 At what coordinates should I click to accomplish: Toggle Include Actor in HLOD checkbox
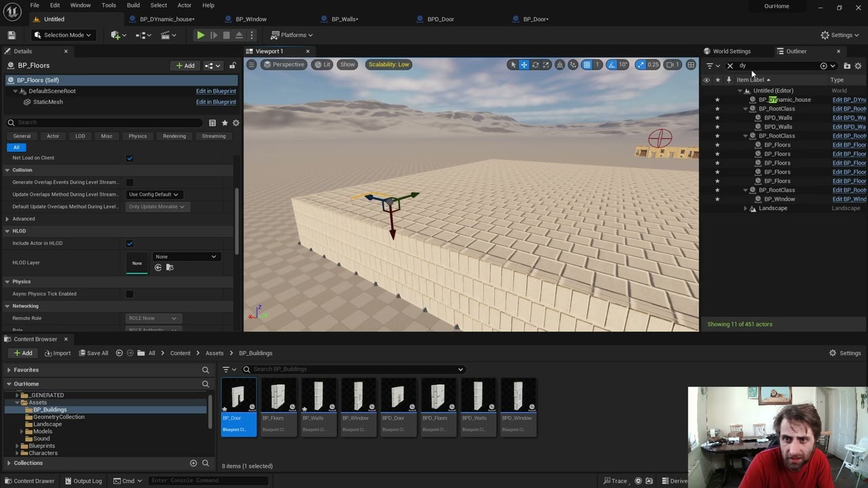tap(130, 243)
